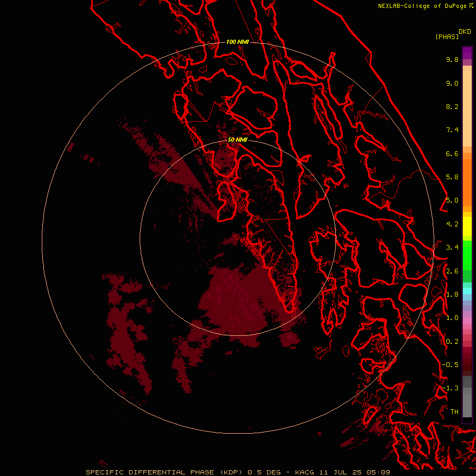The image size is (476, 476).
Task: Click the 4.2 scale value
Action: point(452,224)
